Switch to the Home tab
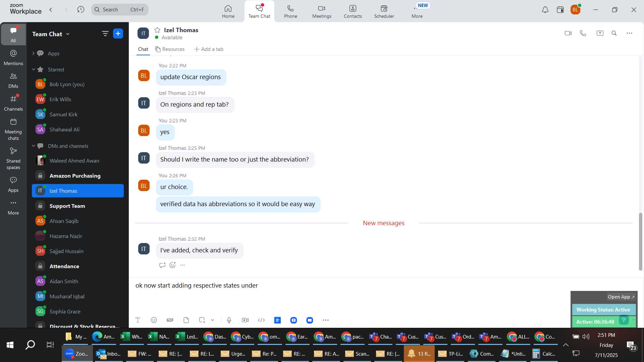644x362 pixels. click(x=228, y=11)
